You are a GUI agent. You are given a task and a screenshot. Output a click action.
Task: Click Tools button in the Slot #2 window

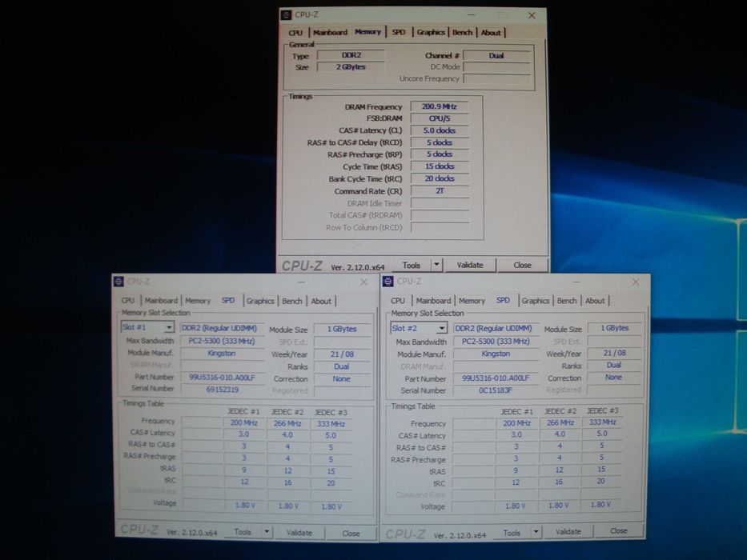point(512,532)
